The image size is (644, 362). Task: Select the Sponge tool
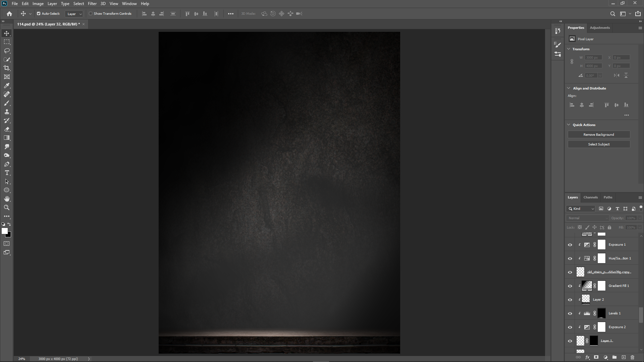(x=7, y=156)
